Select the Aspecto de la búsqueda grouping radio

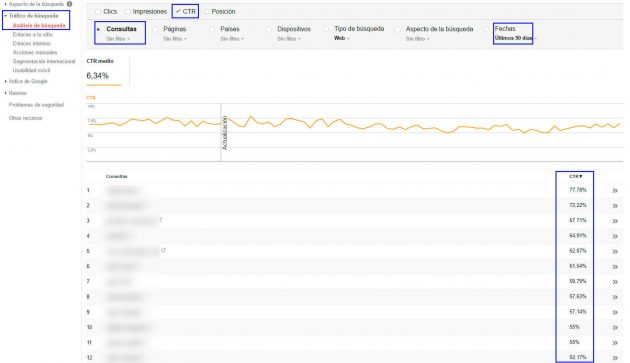398,29
